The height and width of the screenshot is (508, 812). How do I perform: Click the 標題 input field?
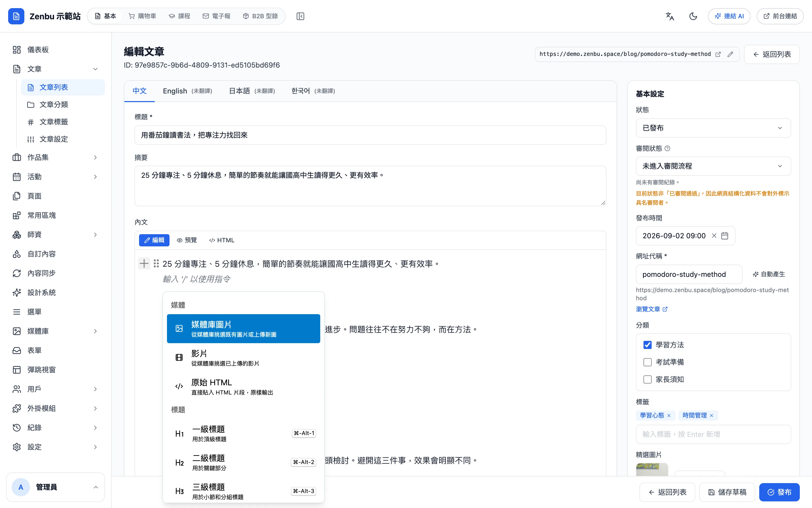370,135
